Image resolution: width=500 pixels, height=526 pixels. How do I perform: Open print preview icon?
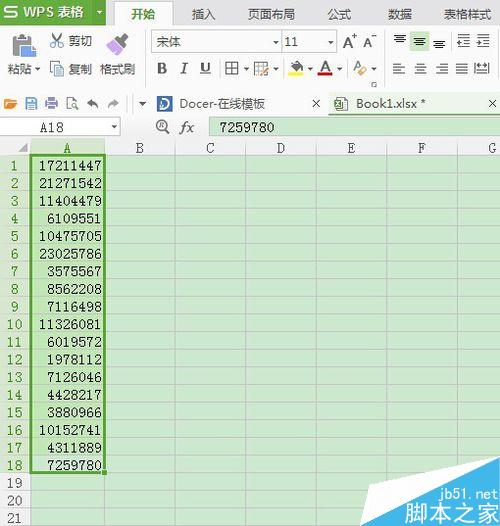coord(72,104)
